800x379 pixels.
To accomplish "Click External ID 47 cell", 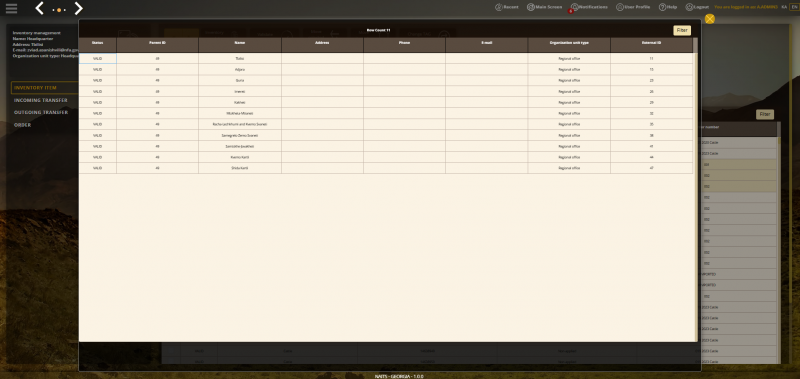I will coord(652,168).
